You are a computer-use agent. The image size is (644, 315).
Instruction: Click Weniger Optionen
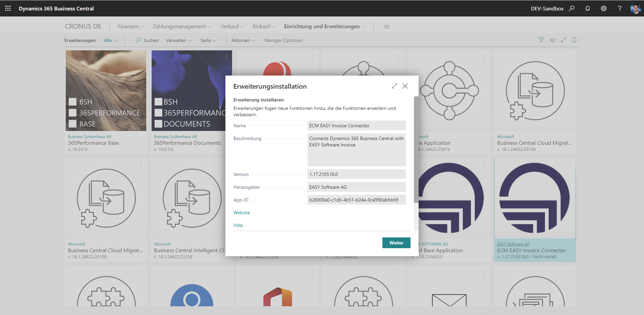(x=283, y=40)
